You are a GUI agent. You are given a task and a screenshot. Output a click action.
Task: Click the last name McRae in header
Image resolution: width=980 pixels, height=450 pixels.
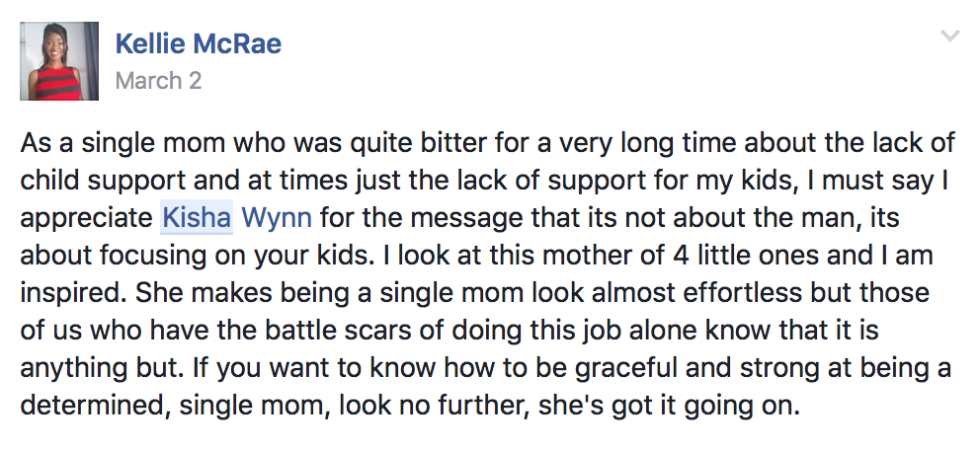237,43
